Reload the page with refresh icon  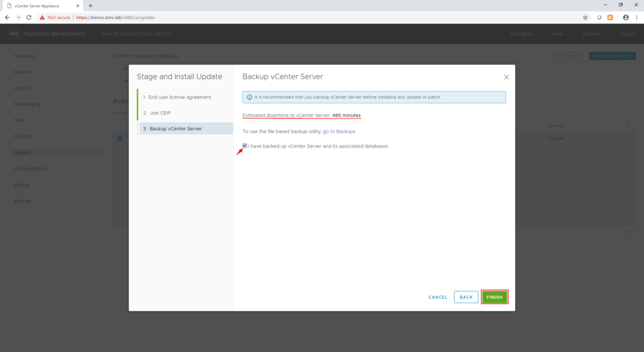(29, 17)
